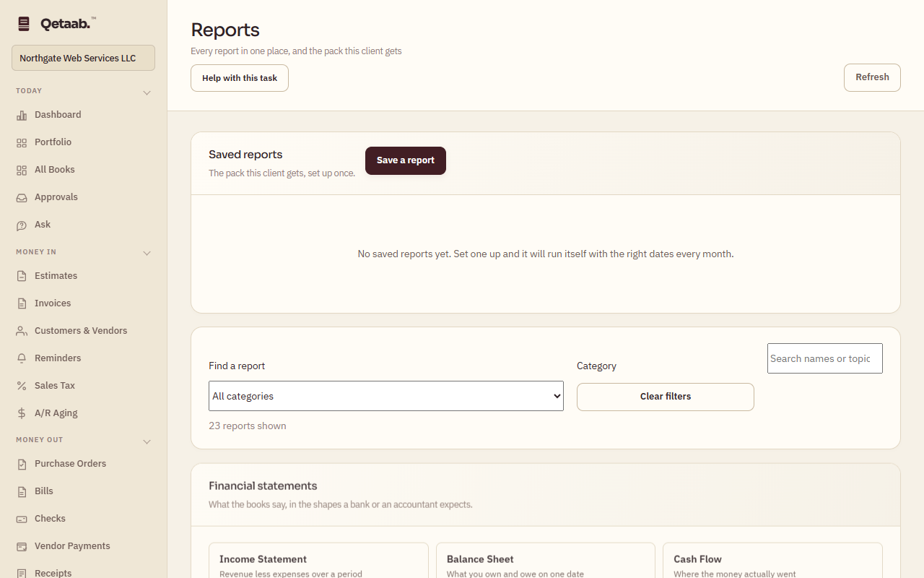Open Dashboard via its bar chart icon

coord(22,115)
